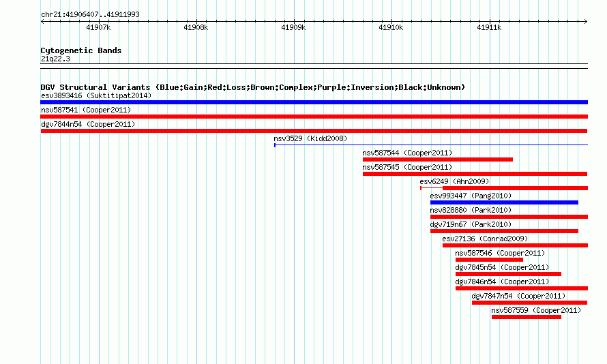Click the esv6249 (Ahn2009) label
This screenshot has width=607, height=364.
coord(454,181)
